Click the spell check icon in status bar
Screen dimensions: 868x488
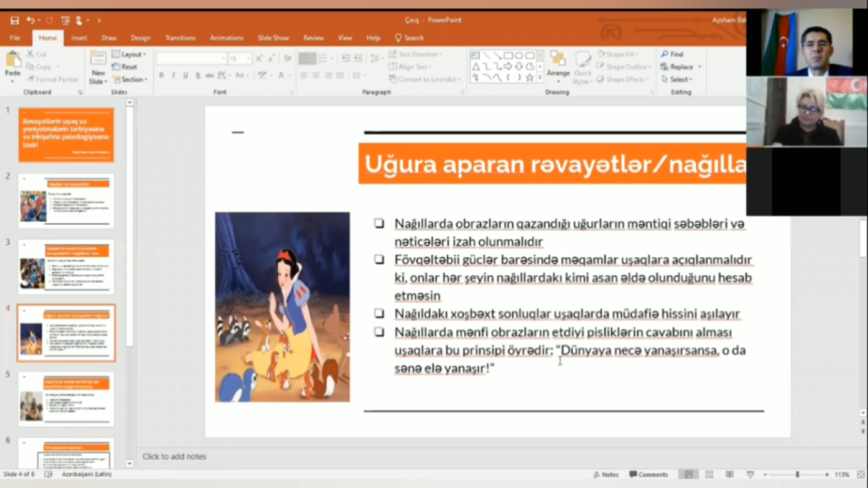tap(48, 475)
